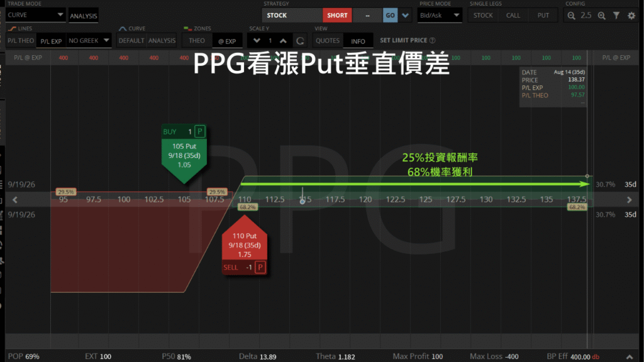Select the @ EXP zones option
Viewport: 644px width, 362px height.
click(227, 41)
